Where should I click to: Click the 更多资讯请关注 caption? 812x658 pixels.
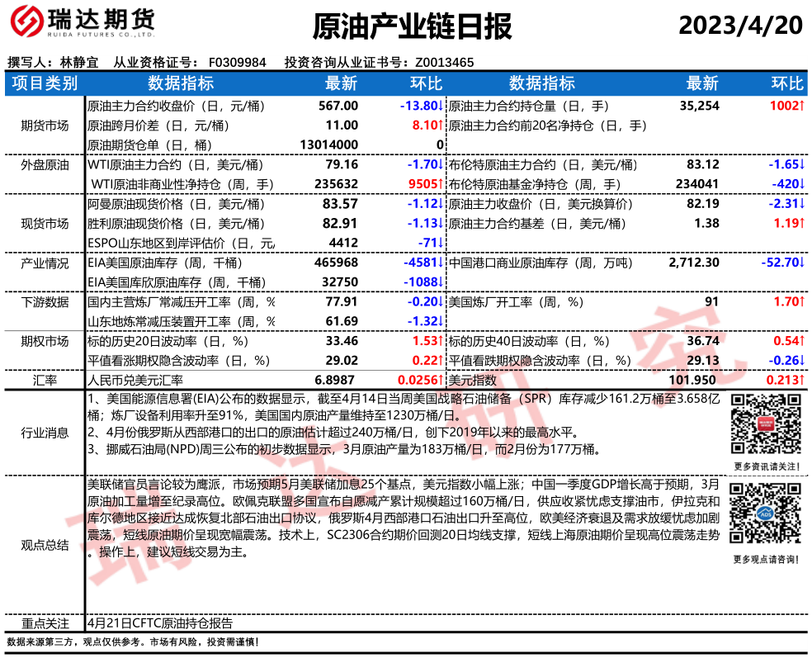[x=764, y=467]
